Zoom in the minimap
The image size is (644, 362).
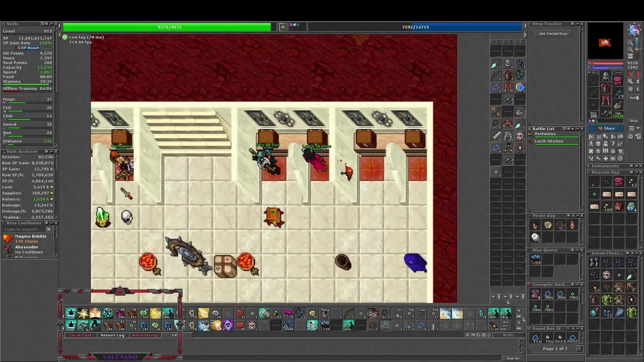tap(630, 50)
